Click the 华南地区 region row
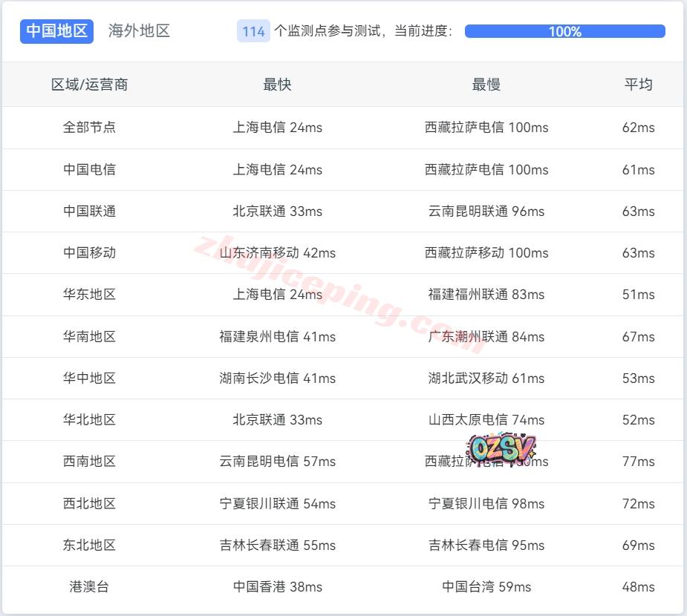Image resolution: width=687 pixels, height=616 pixels. click(89, 337)
